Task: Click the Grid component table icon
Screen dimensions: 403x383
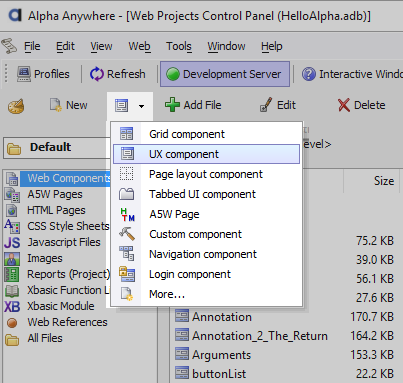Action: click(127, 134)
